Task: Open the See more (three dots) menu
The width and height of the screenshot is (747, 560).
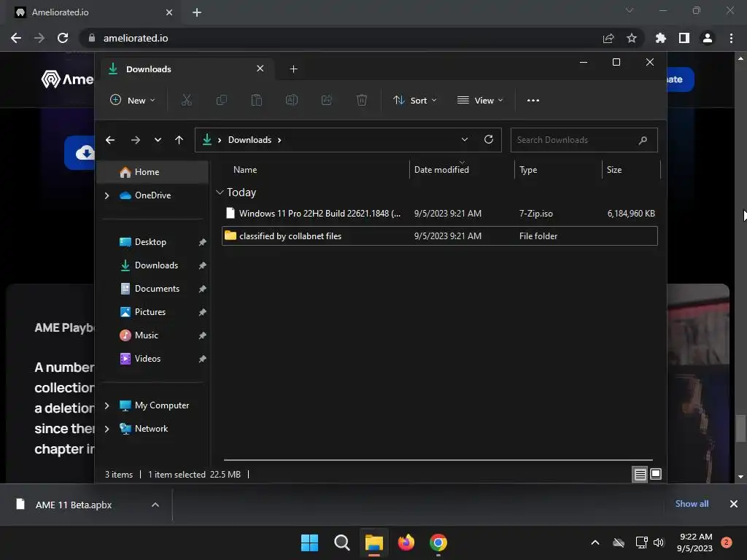Action: point(533,101)
